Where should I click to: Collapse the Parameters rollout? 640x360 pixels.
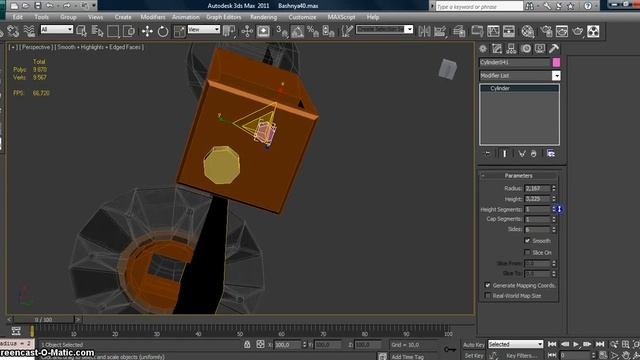(x=518, y=176)
